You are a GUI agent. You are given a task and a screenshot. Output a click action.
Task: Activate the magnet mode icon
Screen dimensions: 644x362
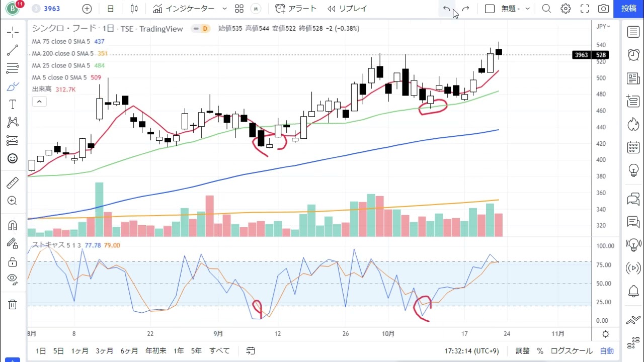tap(13, 226)
